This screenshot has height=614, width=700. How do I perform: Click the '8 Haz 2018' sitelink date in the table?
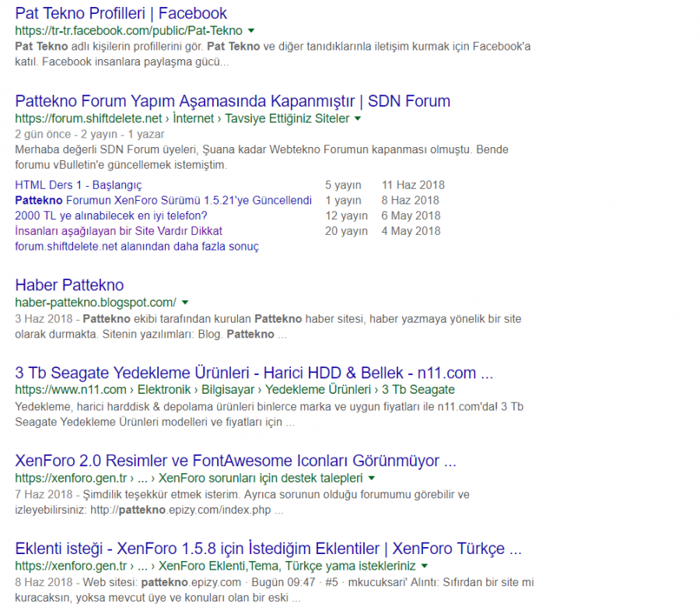[x=410, y=200]
